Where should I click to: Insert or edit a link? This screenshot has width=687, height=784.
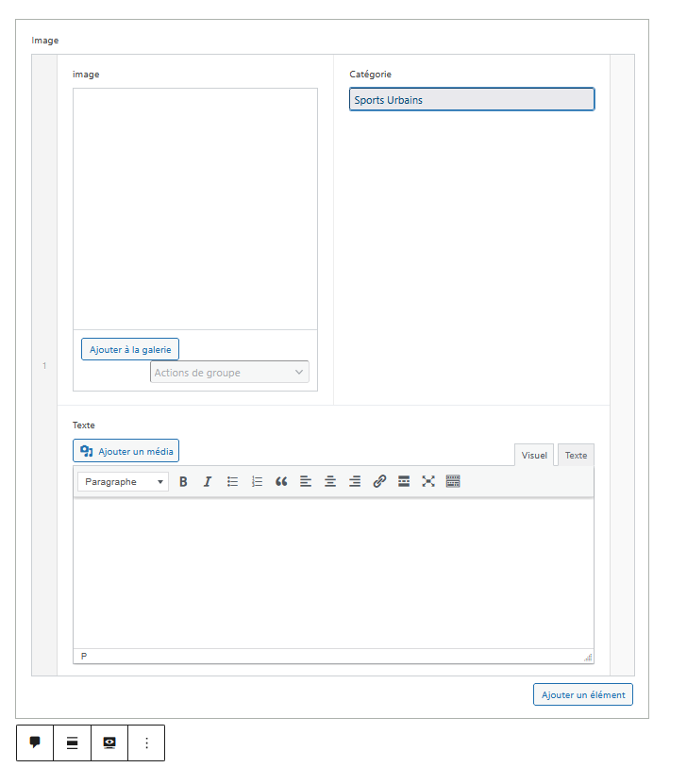tap(379, 481)
